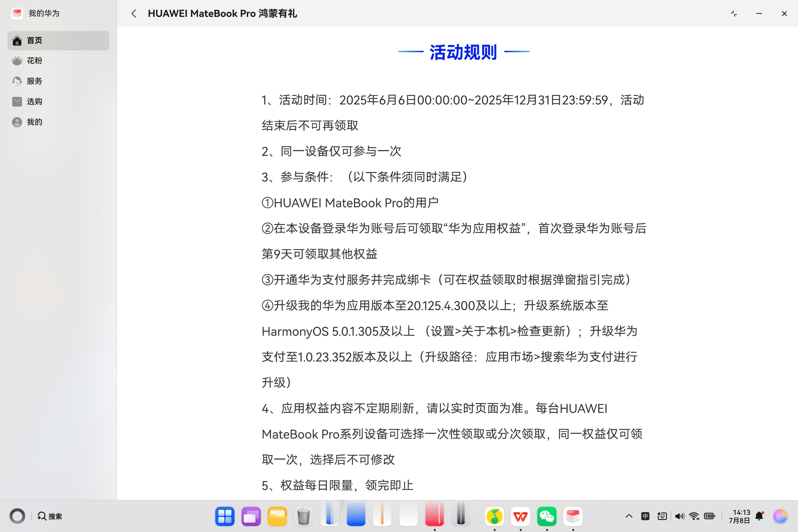The width and height of the screenshot is (798, 532).
Task: Click the 服务 headset icon in sidebar
Action: click(x=17, y=81)
